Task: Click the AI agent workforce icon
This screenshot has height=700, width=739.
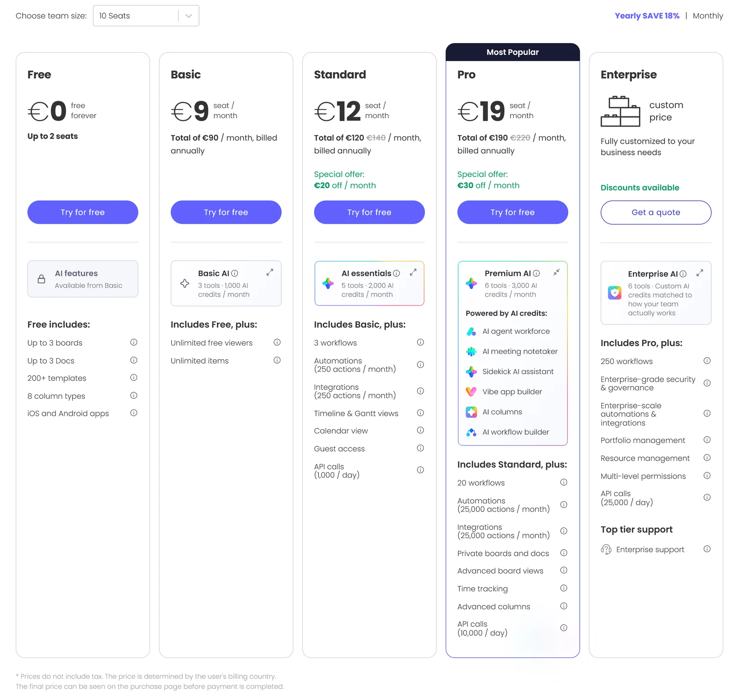Action: 471,331
